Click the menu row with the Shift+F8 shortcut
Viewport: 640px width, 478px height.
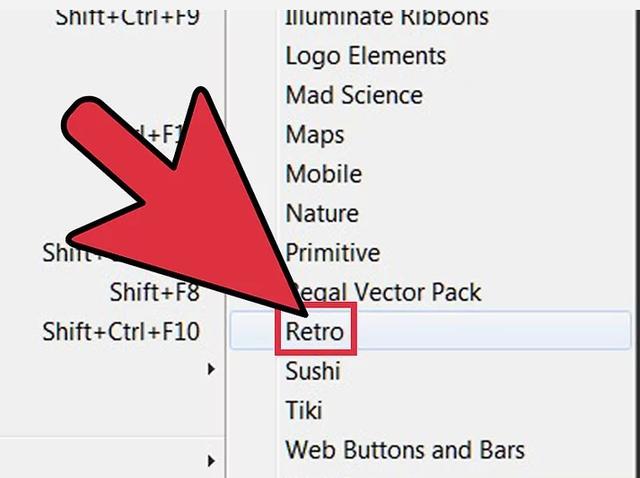pyautogui.click(x=112, y=292)
